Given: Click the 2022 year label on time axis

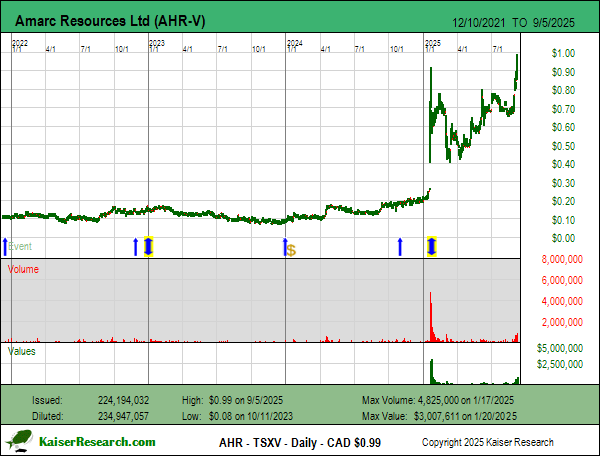Looking at the screenshot, I should (20, 43).
